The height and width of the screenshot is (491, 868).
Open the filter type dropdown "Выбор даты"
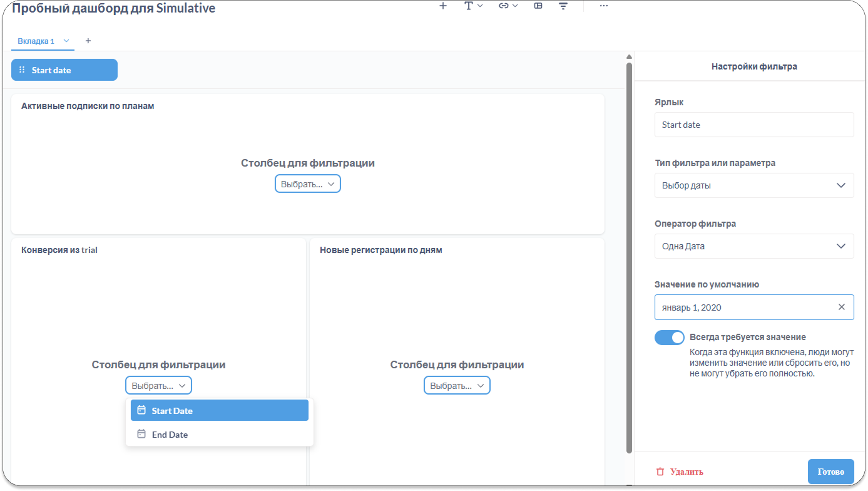[x=753, y=185]
